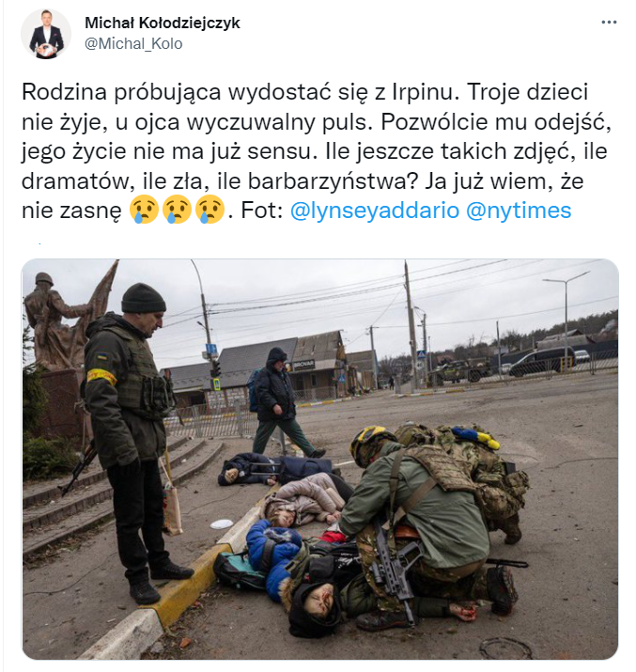Click the @Michal_Kolo handle
This screenshot has width=636, height=672.
[x=133, y=44]
